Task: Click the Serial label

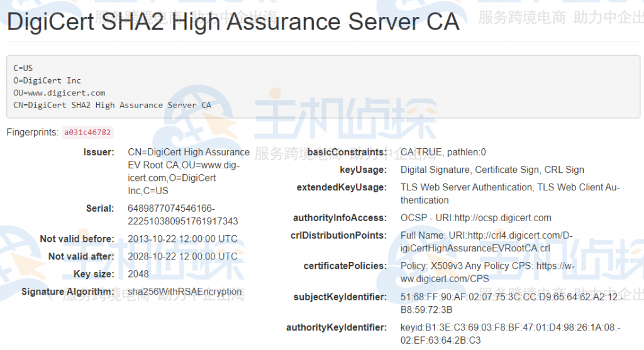Action: pyautogui.click(x=100, y=209)
